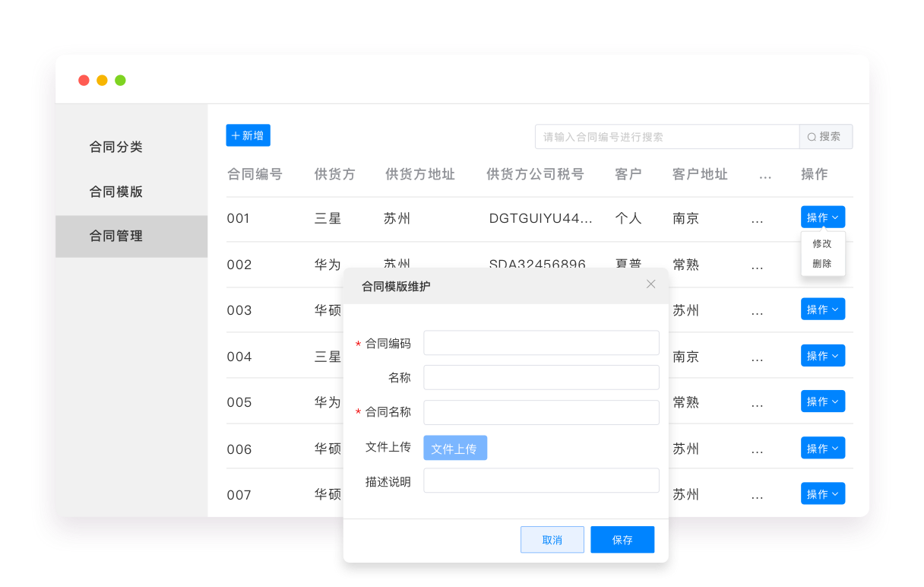
Task: Click the 客户 column header
Action: pos(628,174)
